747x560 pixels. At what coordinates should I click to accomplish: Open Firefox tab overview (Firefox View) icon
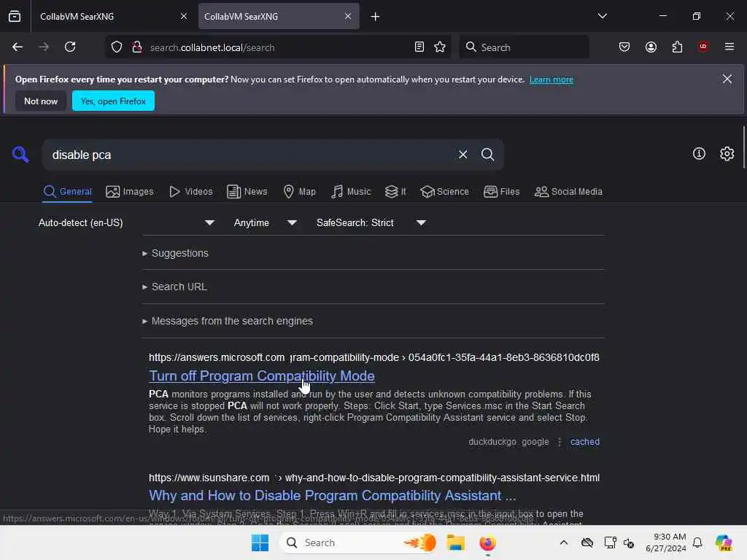click(x=15, y=16)
